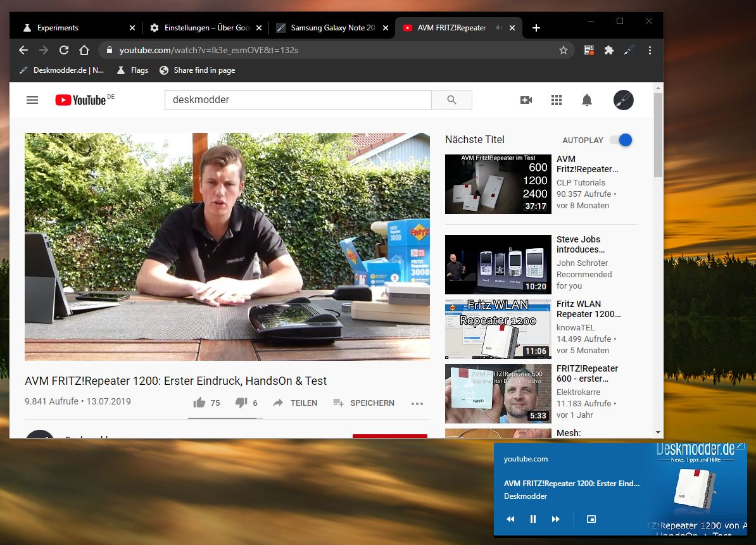Click the 'Nächste Titel' heading

(474, 139)
